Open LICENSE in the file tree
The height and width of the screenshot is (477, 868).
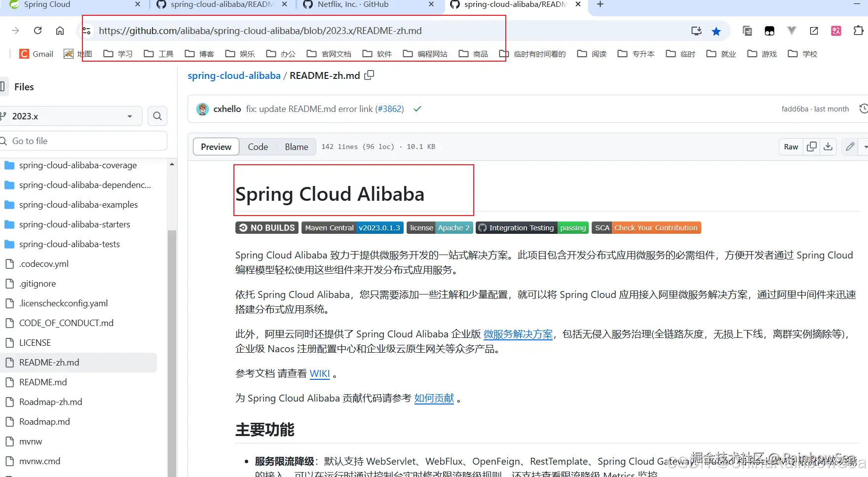pos(35,343)
